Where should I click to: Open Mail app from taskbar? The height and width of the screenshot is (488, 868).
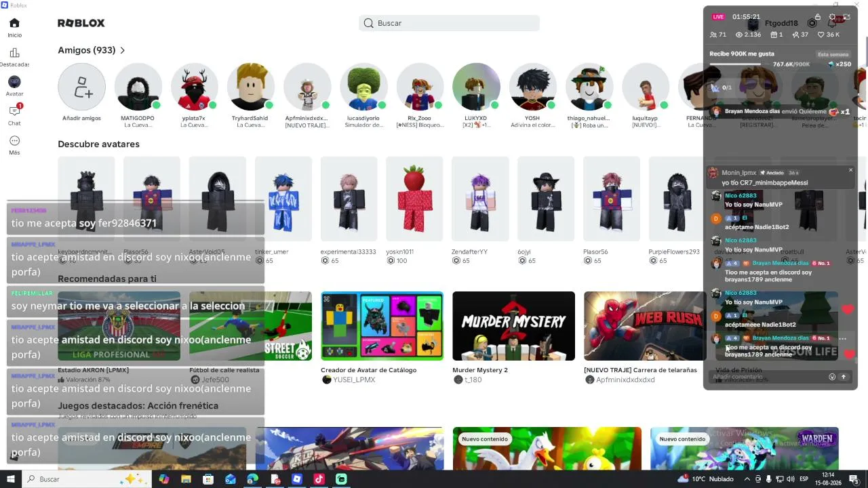pyautogui.click(x=231, y=479)
